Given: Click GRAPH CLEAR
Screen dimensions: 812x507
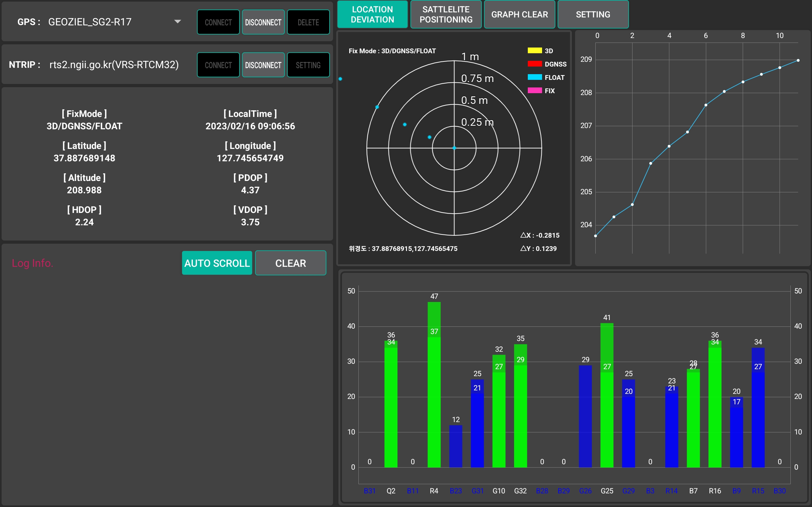Looking at the screenshot, I should tap(520, 15).
